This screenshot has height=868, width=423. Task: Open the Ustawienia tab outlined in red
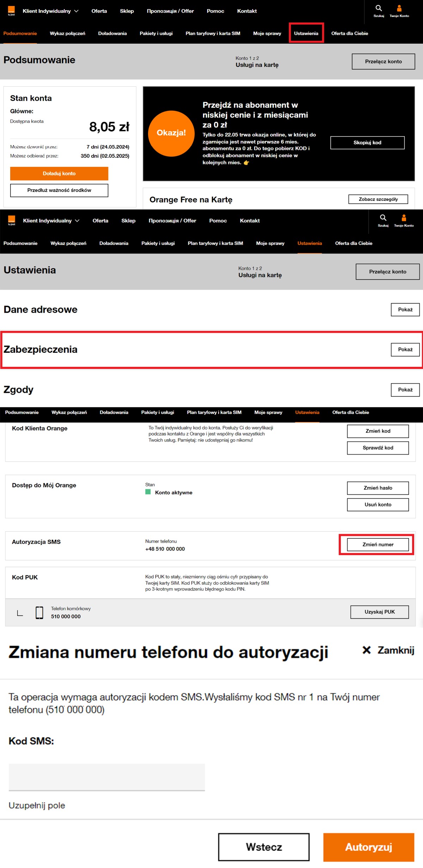click(306, 33)
